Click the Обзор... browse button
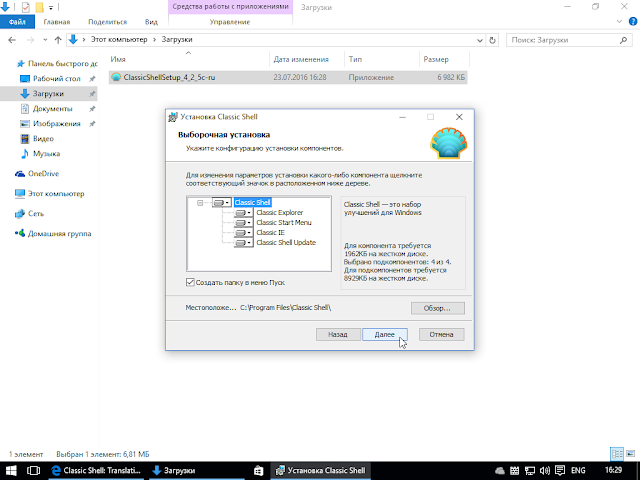 (x=438, y=308)
